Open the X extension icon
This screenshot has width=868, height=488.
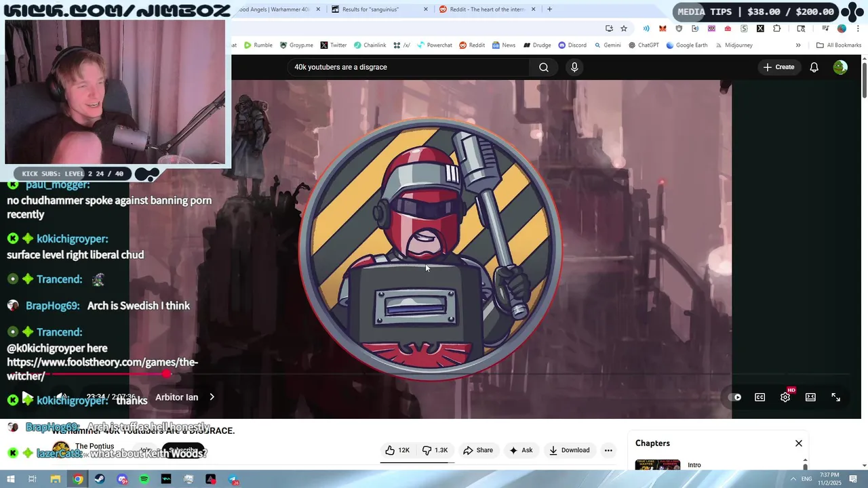[x=760, y=28]
